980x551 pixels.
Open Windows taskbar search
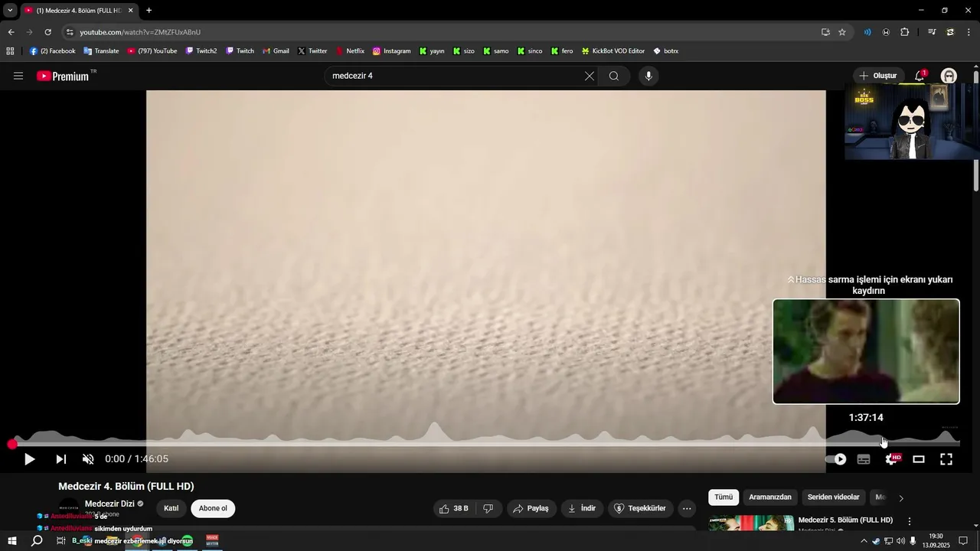pos(37,541)
